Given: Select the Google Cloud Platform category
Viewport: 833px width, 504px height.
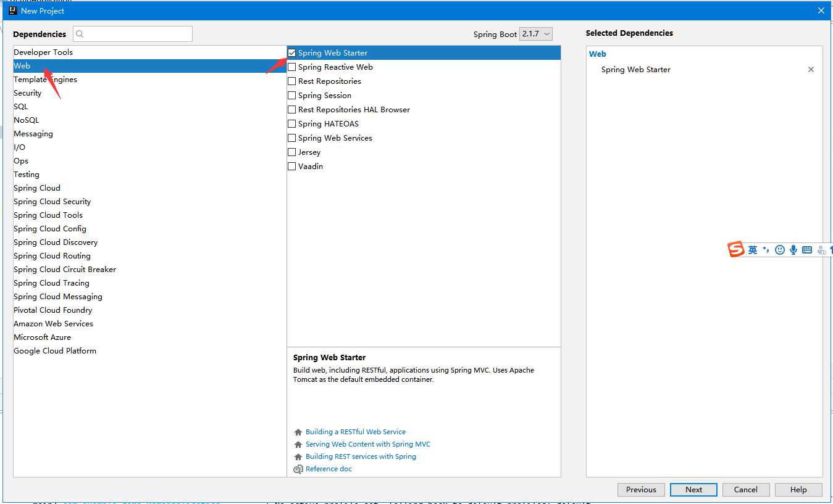Looking at the screenshot, I should [150, 351].
